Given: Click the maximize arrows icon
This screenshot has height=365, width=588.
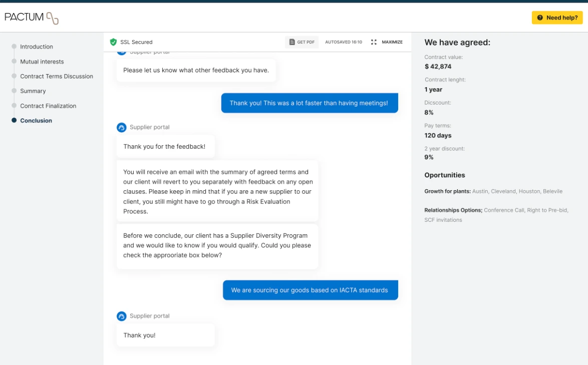Looking at the screenshot, I should pyautogui.click(x=374, y=42).
